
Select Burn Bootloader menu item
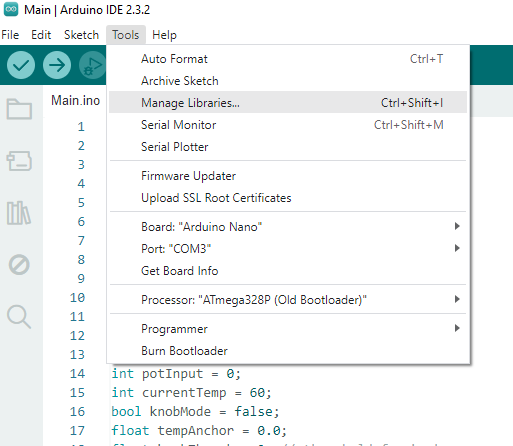(x=288, y=351)
